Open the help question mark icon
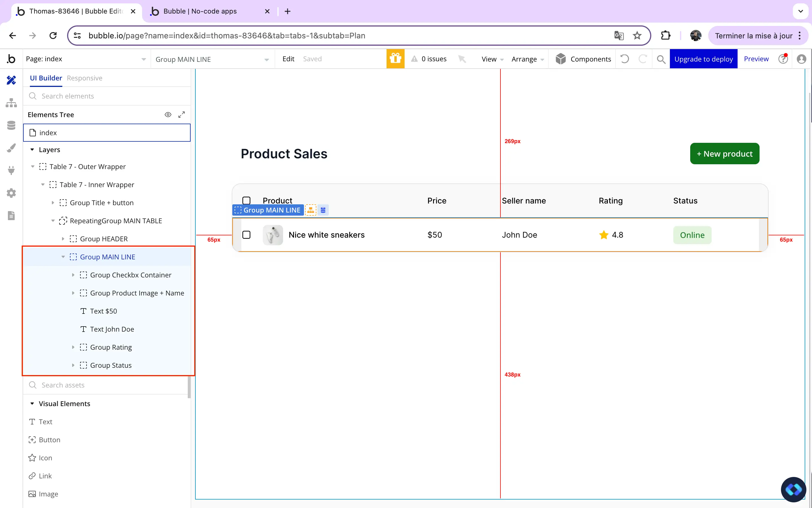The width and height of the screenshot is (812, 508). [783, 59]
